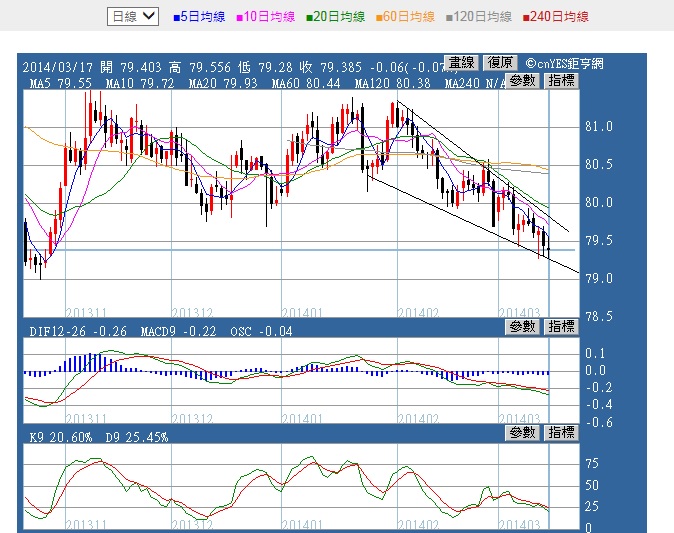674x533 pixels.
Task: Click the 畫線 draw-line button
Action: [x=461, y=63]
